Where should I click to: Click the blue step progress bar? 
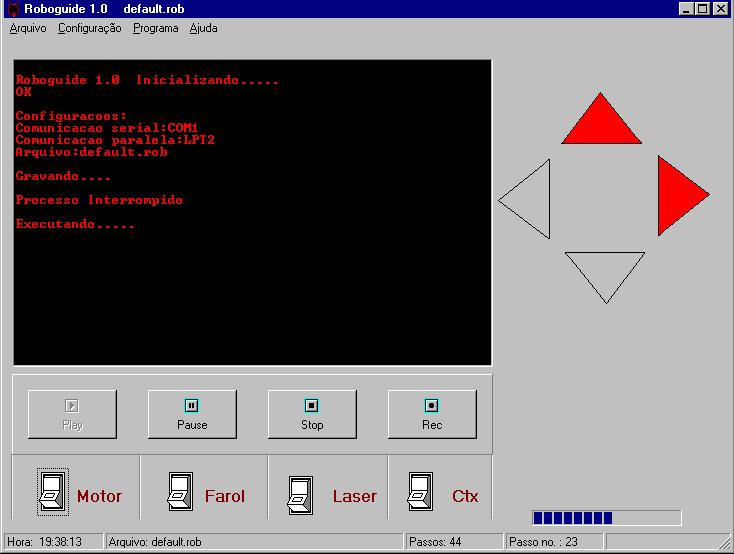click(606, 518)
